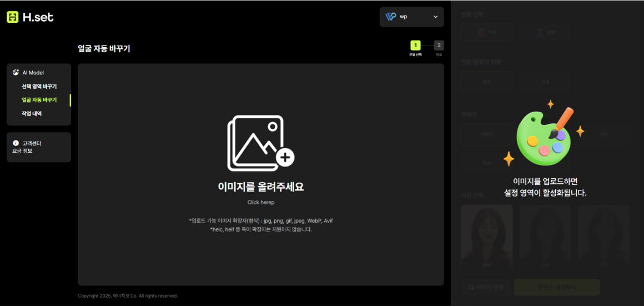
Task: Click the female gender option icon
Action: pyautogui.click(x=482, y=32)
